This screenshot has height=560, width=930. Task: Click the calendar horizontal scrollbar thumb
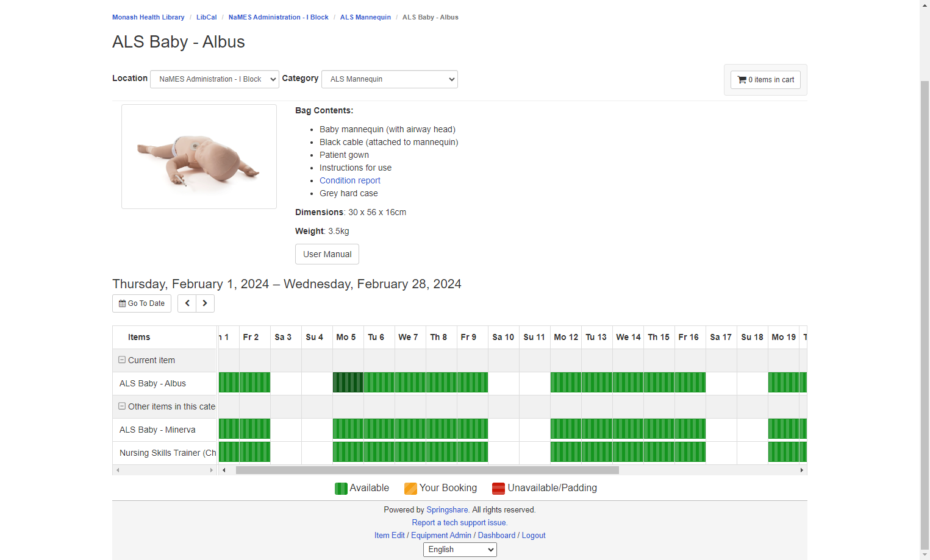(427, 470)
